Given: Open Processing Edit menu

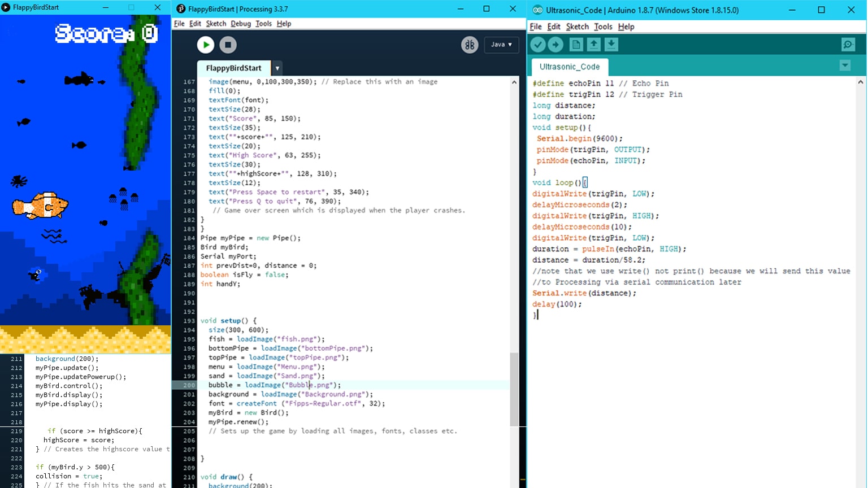Looking at the screenshot, I should [195, 24].
